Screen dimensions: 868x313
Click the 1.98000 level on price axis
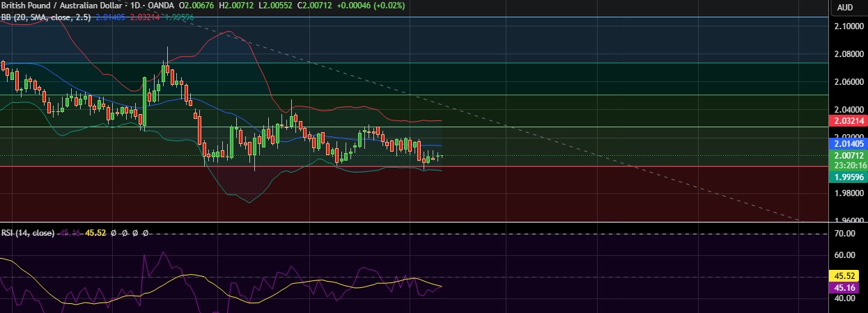pos(848,193)
